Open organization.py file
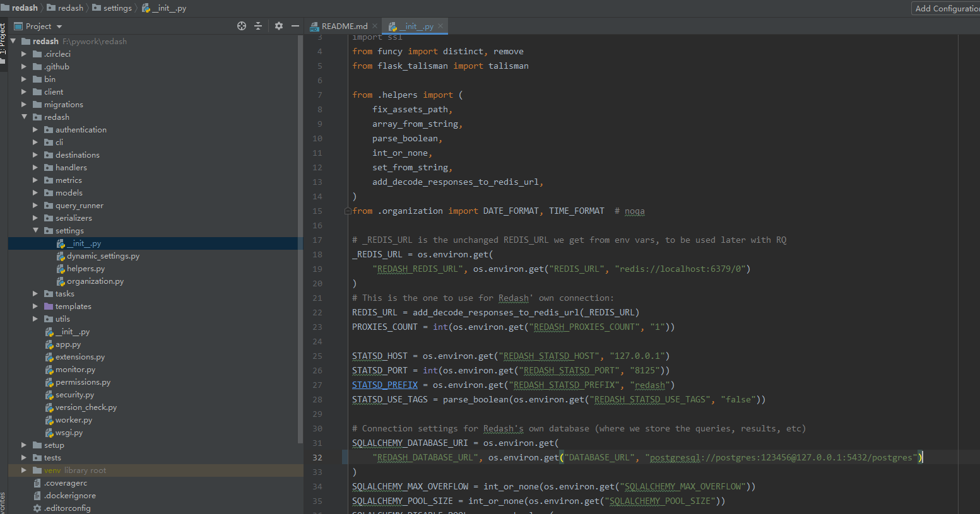The image size is (980, 514). (x=90, y=281)
